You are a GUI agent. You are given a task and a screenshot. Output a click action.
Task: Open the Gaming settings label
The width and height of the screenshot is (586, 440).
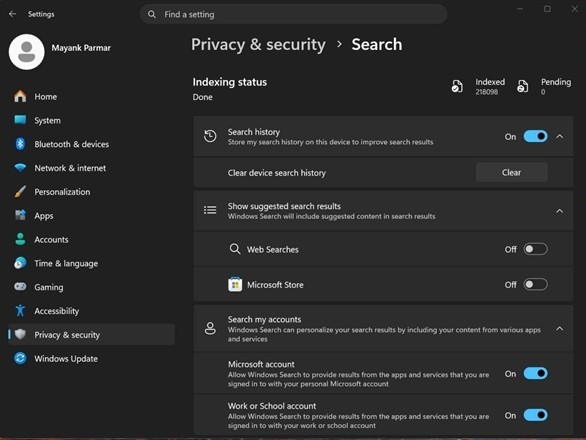pos(49,287)
